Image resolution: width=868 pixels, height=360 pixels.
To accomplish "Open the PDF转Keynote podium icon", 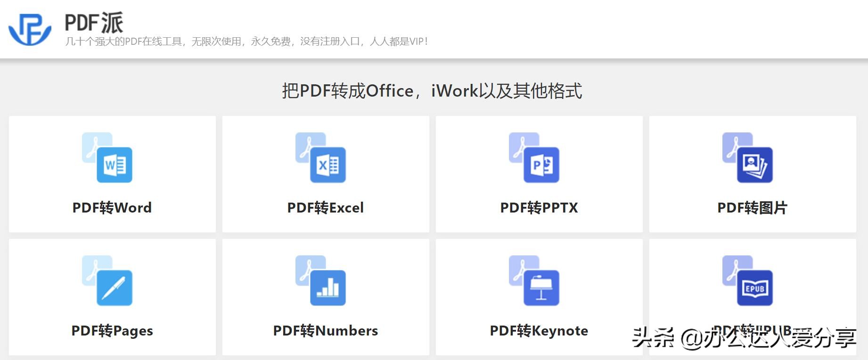I will click(x=534, y=280).
